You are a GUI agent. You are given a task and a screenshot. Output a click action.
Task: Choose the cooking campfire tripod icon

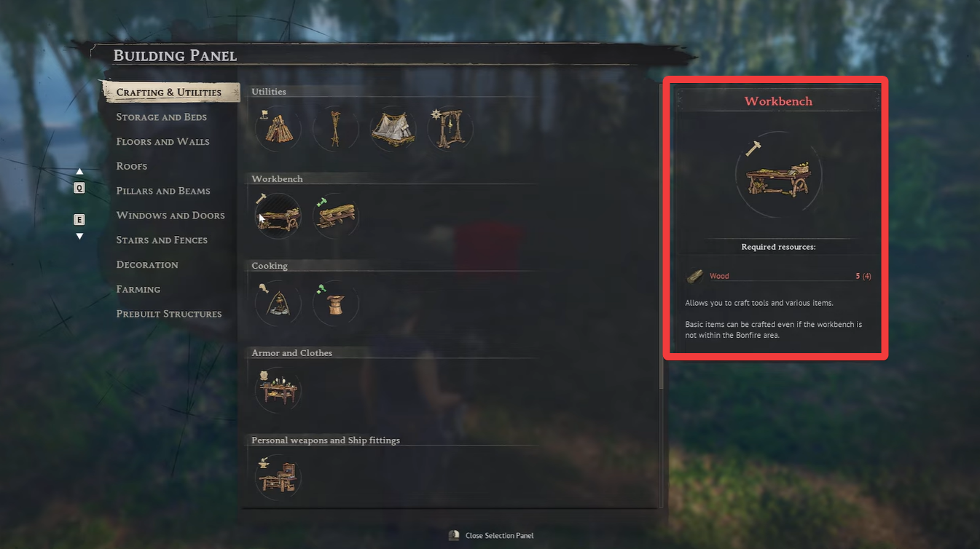(x=278, y=303)
